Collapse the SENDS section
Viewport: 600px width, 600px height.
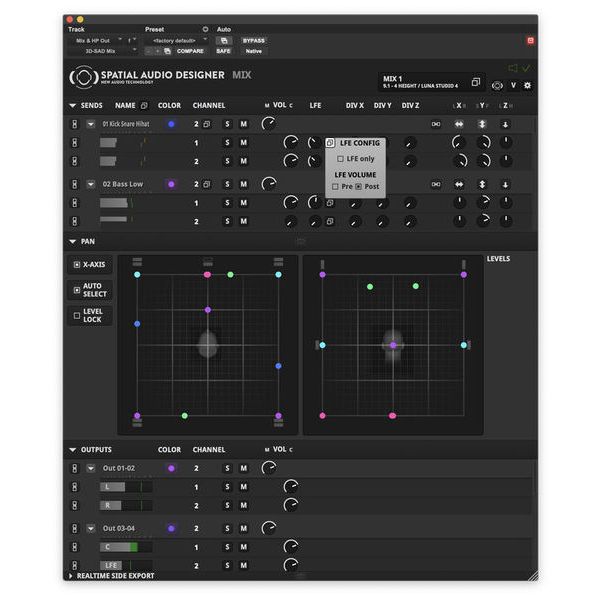tap(72, 105)
